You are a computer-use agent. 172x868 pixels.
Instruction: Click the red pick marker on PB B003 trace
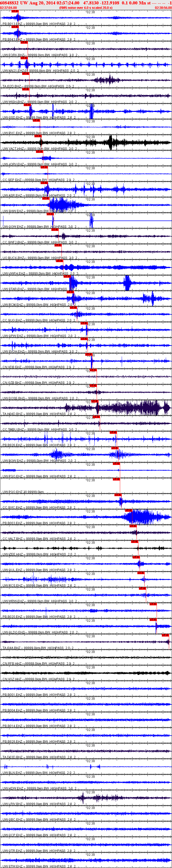pyautogui.click(x=128, y=510)
